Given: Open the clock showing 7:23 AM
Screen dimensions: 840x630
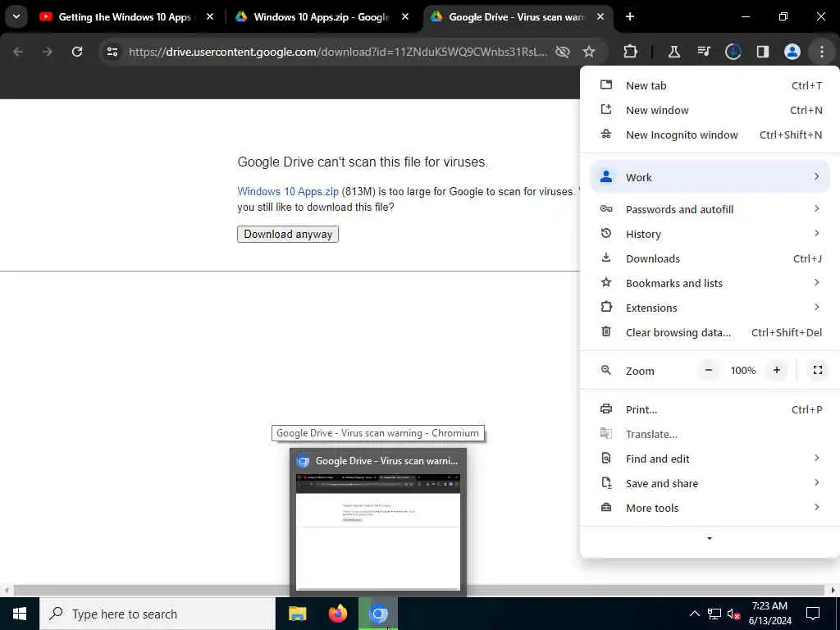Looking at the screenshot, I should [x=769, y=614].
